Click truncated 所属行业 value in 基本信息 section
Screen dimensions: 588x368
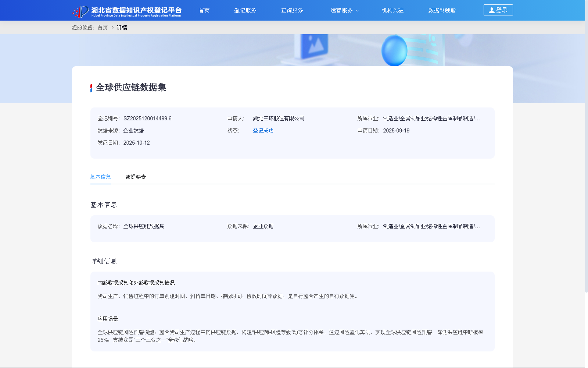pos(431,226)
